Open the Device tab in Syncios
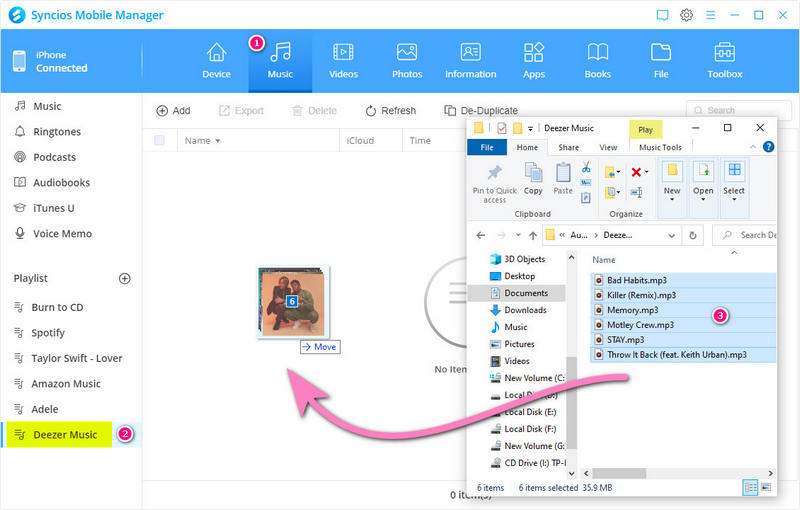The height and width of the screenshot is (510, 800). [216, 61]
